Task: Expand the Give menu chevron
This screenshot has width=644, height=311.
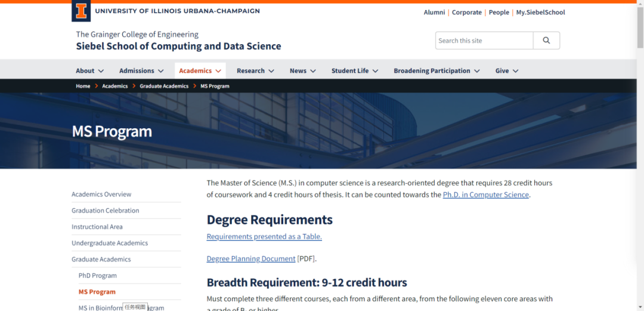Action: pos(515,71)
